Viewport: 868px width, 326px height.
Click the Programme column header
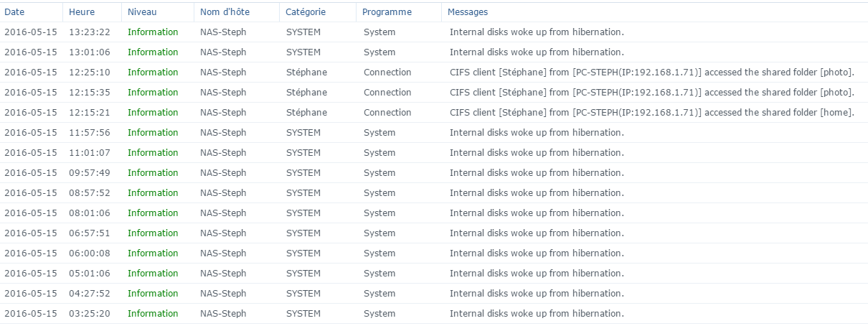[x=387, y=12]
